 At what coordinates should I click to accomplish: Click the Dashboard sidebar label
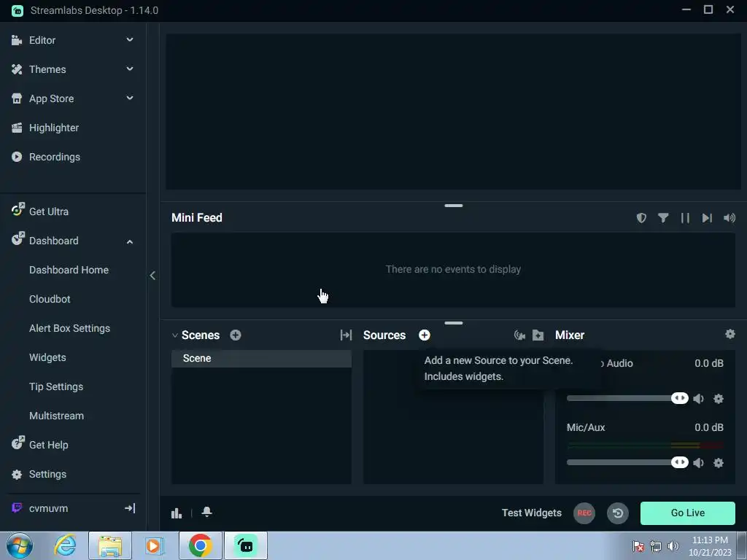click(53, 241)
